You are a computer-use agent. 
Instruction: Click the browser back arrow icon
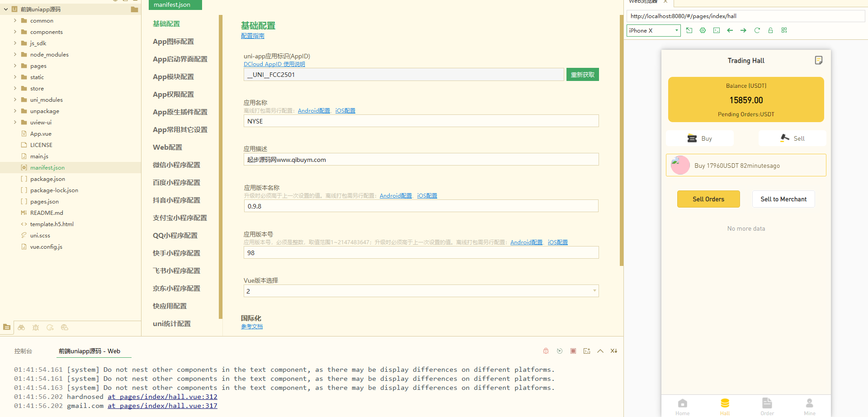pos(730,30)
